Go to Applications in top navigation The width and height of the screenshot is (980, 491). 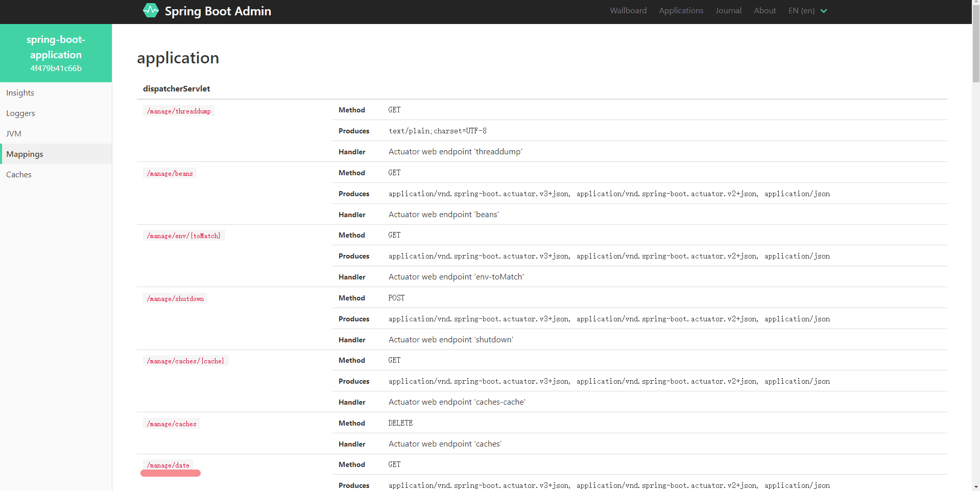point(681,11)
